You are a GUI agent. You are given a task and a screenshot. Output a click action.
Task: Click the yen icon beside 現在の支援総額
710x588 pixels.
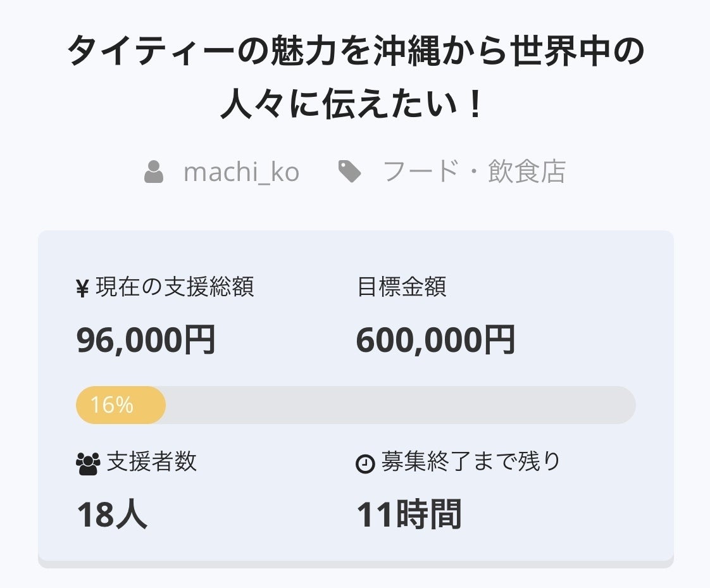click(x=82, y=289)
